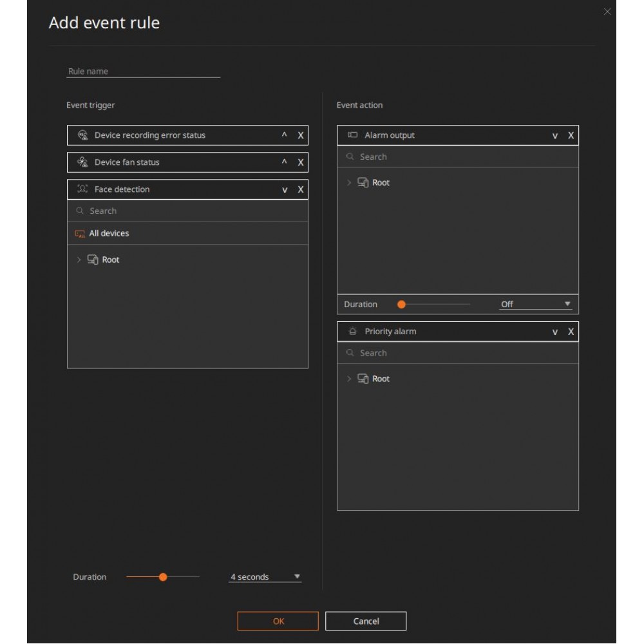Click the Rule name input field
This screenshot has height=644, width=644.
(142, 71)
